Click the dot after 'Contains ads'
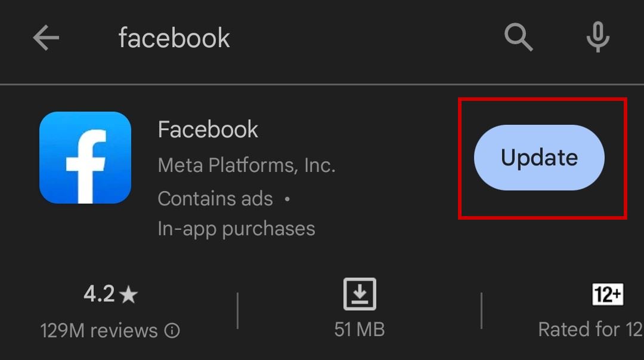644x360 pixels. (287, 199)
